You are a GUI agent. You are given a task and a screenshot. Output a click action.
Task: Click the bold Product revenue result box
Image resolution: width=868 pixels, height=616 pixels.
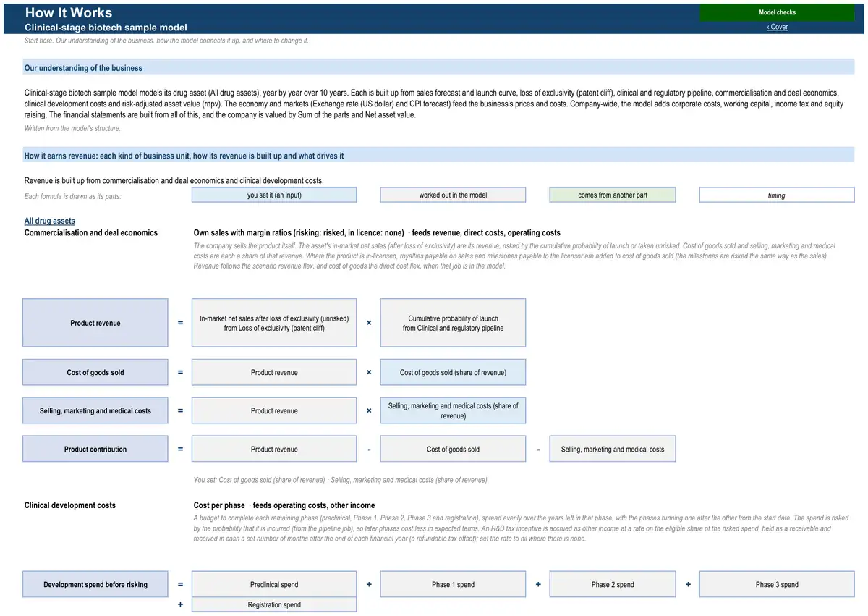pos(95,323)
